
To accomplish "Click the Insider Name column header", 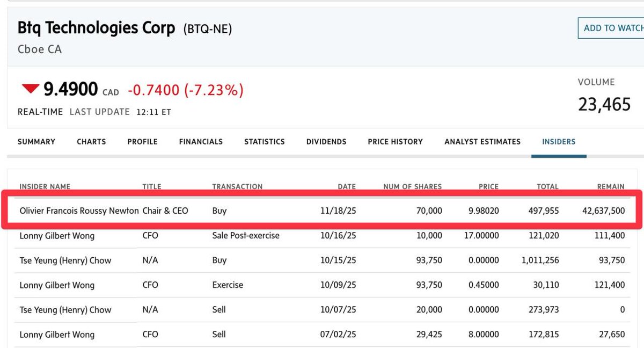I will click(x=45, y=186).
